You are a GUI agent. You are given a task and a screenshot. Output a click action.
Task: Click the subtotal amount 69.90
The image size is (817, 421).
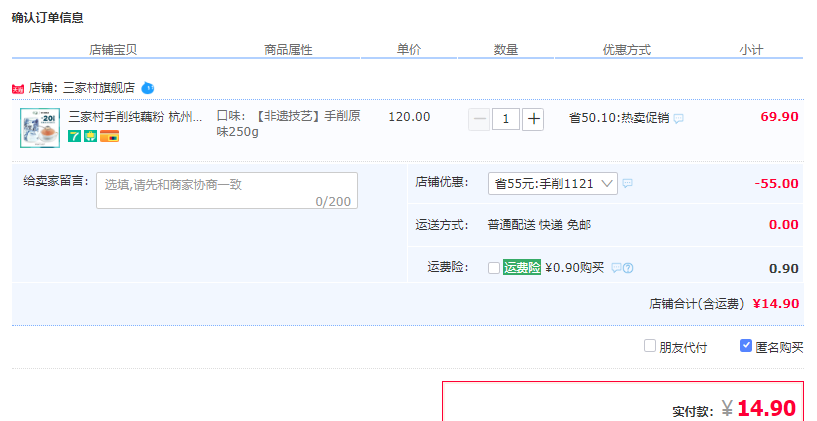coord(779,117)
